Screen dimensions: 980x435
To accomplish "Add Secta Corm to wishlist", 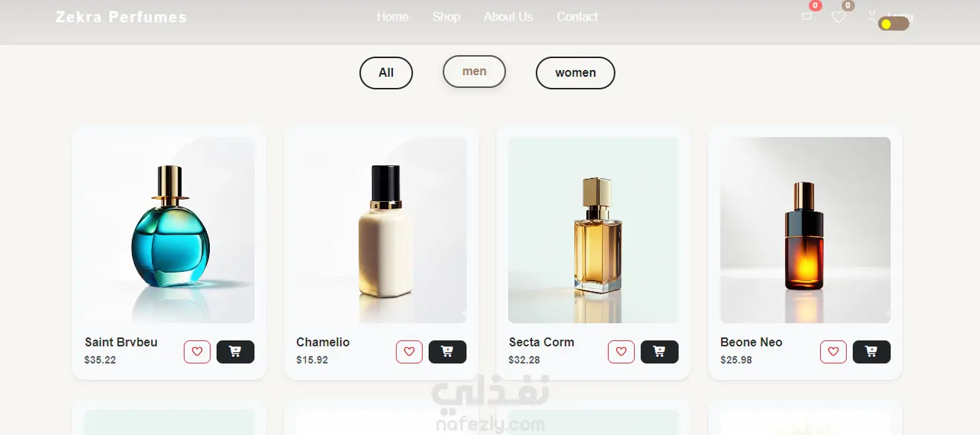I will (621, 352).
